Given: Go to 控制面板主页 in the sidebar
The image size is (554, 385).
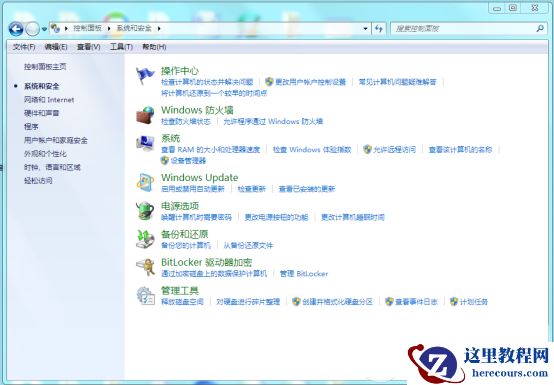Looking at the screenshot, I should (45, 66).
